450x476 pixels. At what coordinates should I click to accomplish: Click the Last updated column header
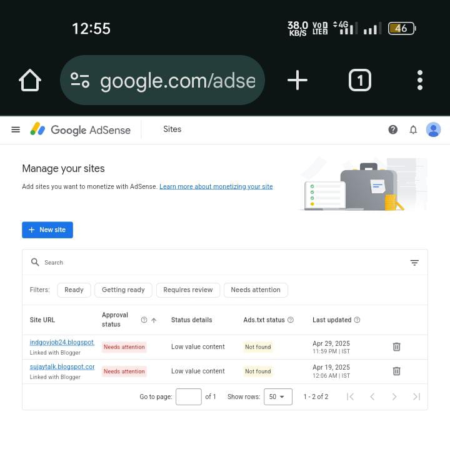(332, 320)
